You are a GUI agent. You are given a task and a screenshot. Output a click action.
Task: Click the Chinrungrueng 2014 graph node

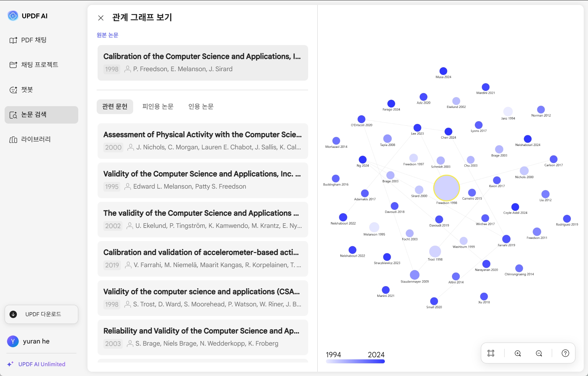coord(519,268)
